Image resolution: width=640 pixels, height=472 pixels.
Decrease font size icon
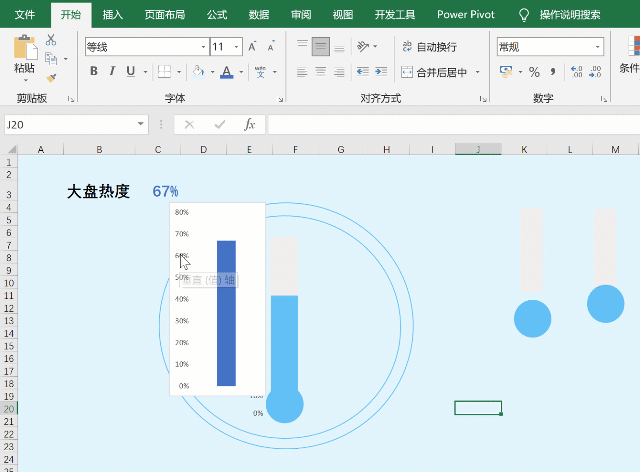coord(271,47)
